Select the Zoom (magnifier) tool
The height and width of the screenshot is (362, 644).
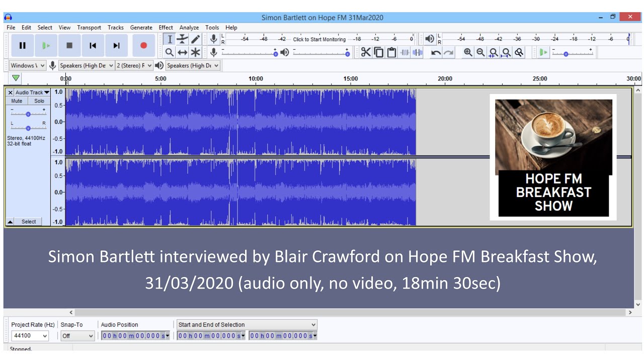[170, 52]
